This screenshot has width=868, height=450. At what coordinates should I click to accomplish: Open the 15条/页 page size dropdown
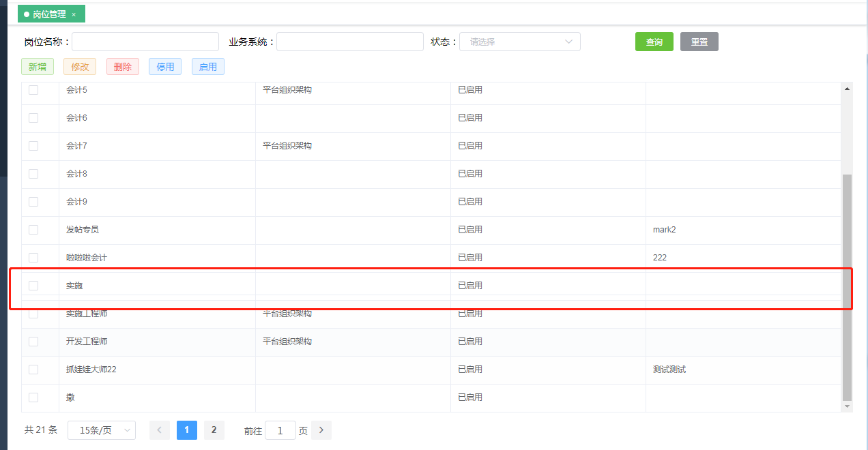(x=101, y=430)
